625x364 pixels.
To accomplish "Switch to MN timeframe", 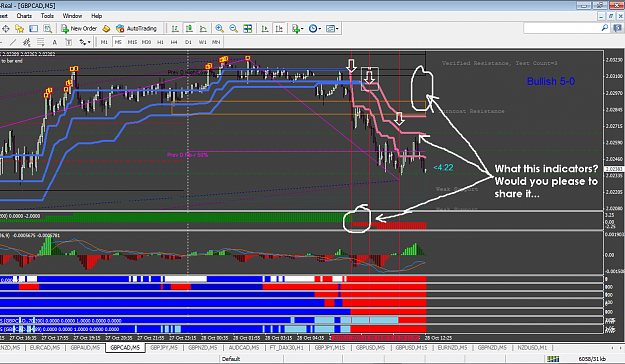I will click(x=216, y=42).
